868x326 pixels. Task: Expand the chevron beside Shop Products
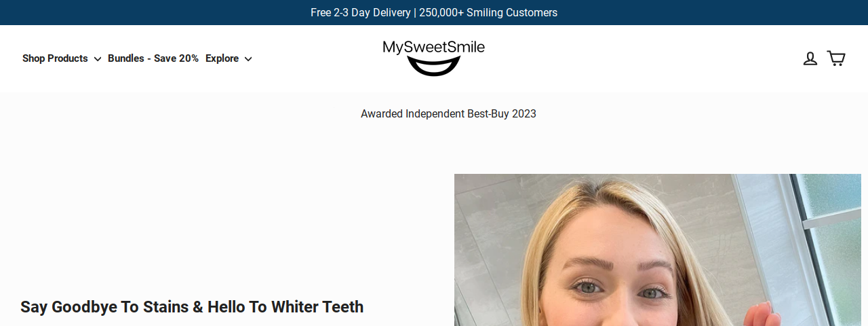tap(98, 59)
